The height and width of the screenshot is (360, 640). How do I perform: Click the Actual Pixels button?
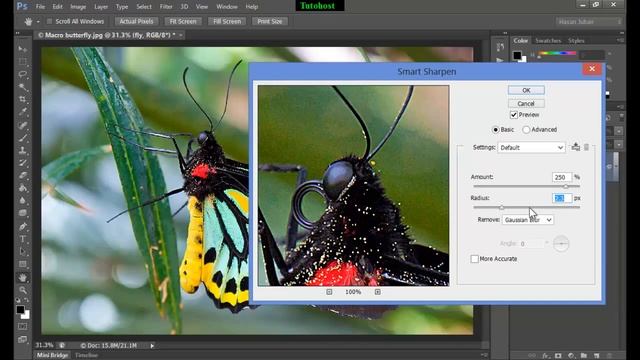[x=136, y=21]
